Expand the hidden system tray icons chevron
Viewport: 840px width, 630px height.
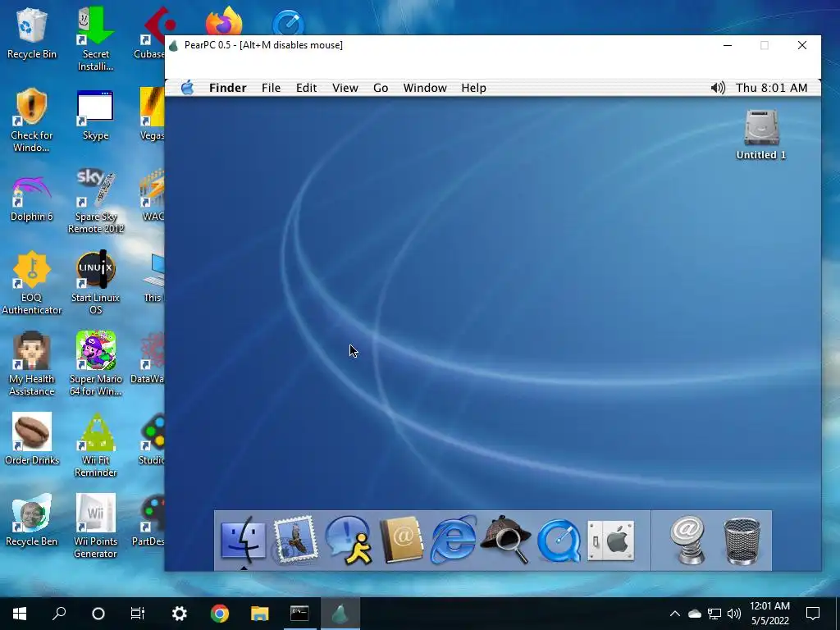(x=675, y=614)
